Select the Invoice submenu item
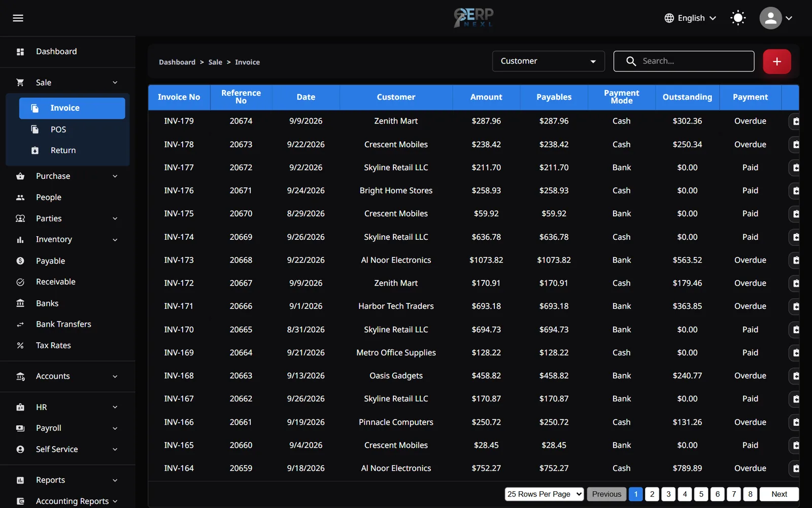This screenshot has height=508, width=812. coord(72,108)
